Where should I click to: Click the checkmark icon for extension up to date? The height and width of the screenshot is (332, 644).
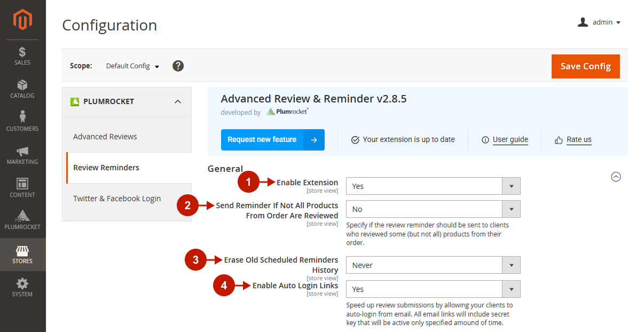[x=355, y=140]
